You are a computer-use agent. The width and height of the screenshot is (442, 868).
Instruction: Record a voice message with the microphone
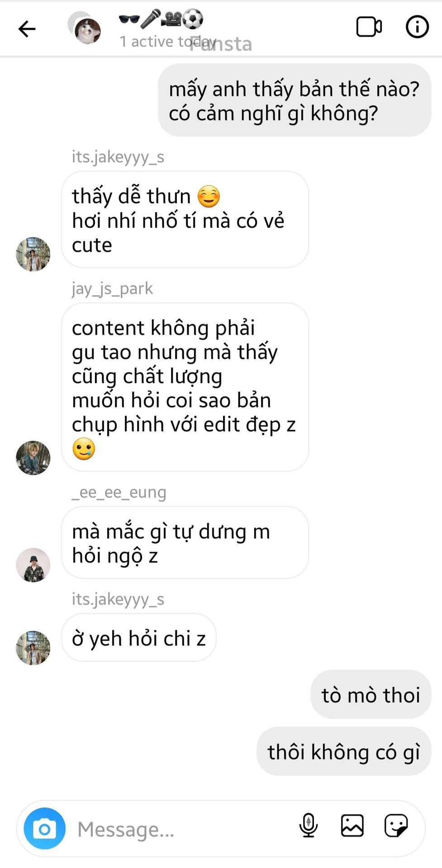(309, 826)
